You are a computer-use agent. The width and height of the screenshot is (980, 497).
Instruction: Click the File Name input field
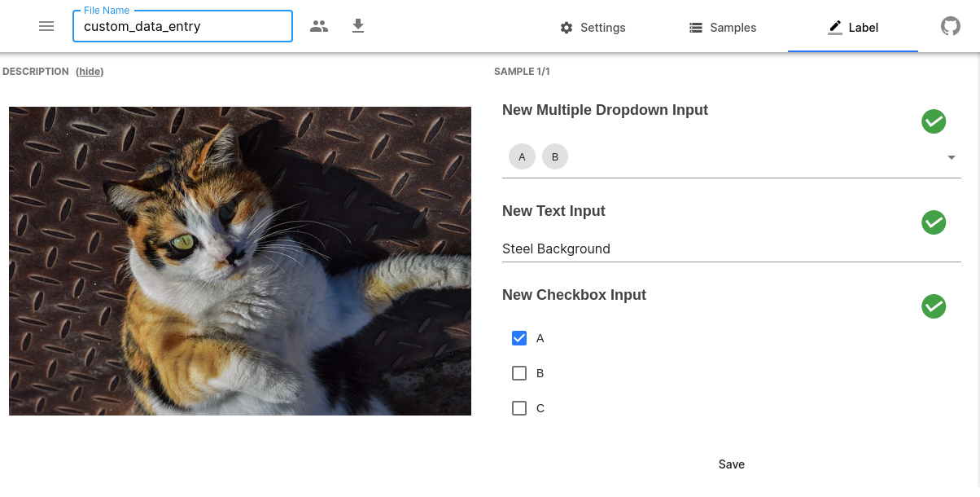click(x=182, y=26)
